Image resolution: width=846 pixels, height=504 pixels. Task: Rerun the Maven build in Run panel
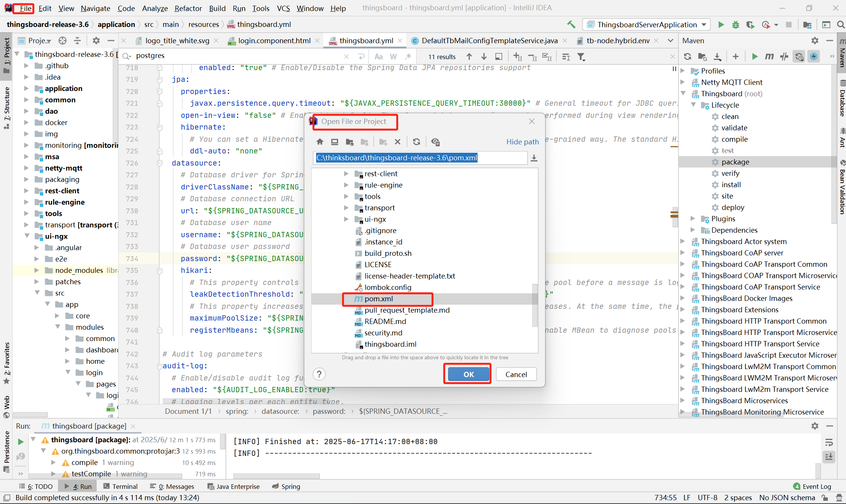[21, 442]
